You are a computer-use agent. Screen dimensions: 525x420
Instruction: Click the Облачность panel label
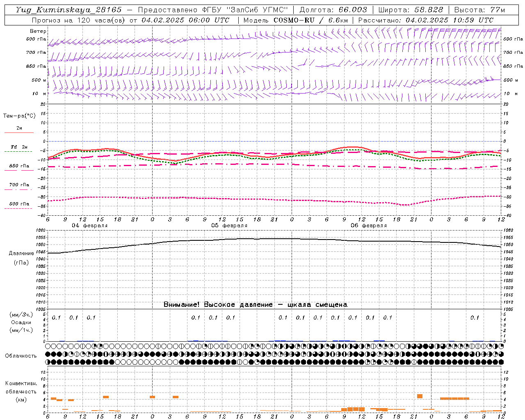click(x=21, y=356)
